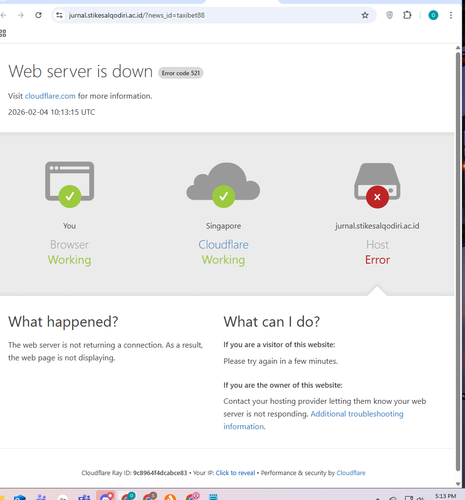This screenshot has width=465, height=500.
Task: Click the page scrollbar down arrow
Action: point(458,484)
